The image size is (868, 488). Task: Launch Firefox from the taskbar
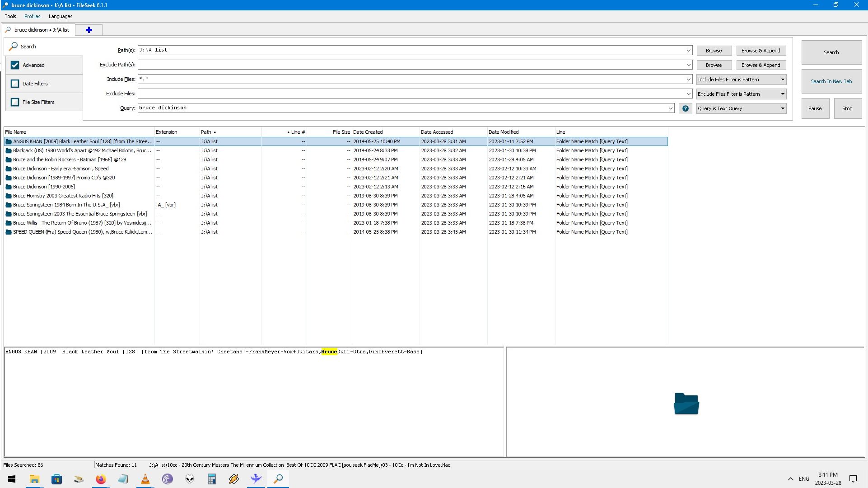click(x=101, y=479)
